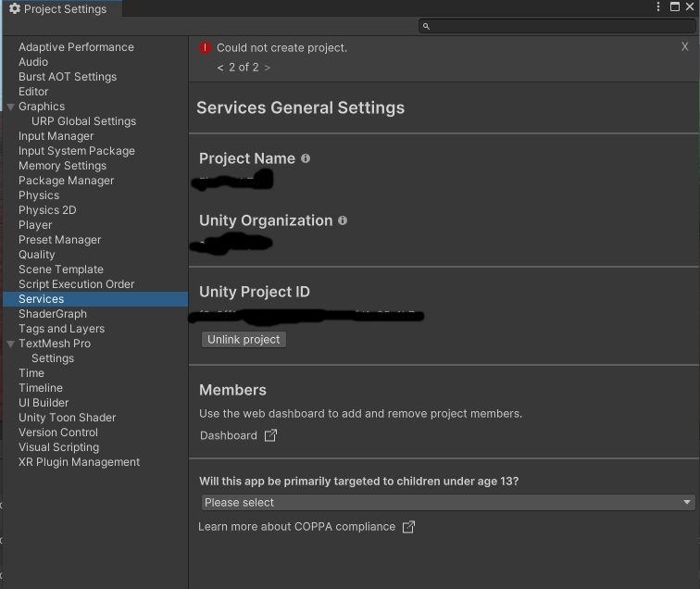Select Time settings category
700x589 pixels.
pyautogui.click(x=31, y=373)
